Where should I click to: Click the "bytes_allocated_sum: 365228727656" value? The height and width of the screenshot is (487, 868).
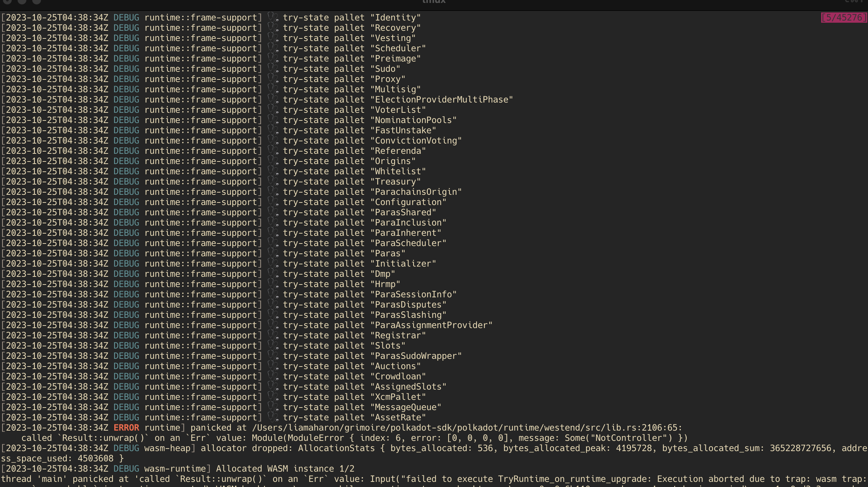747,448
